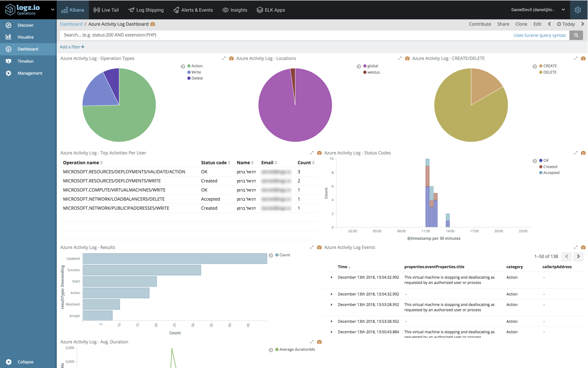The width and height of the screenshot is (588, 368).
Task: Open the logz.io account switcher dropdown
Action: (x=52, y=10)
